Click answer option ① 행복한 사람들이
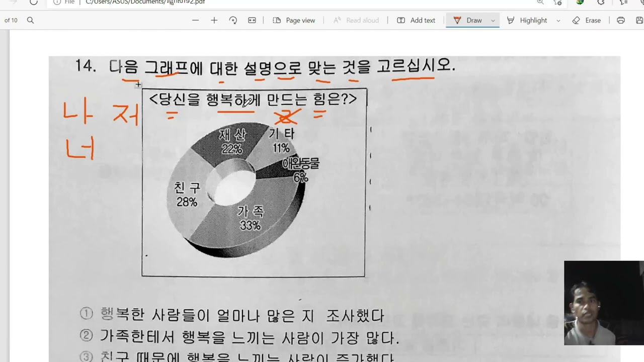Screen dimensions: 644x362 click(232, 315)
